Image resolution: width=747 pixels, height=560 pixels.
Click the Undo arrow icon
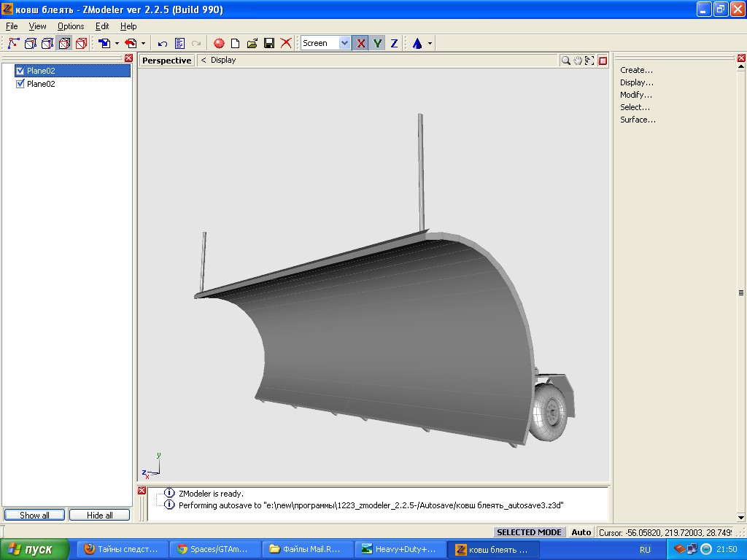coord(163,43)
